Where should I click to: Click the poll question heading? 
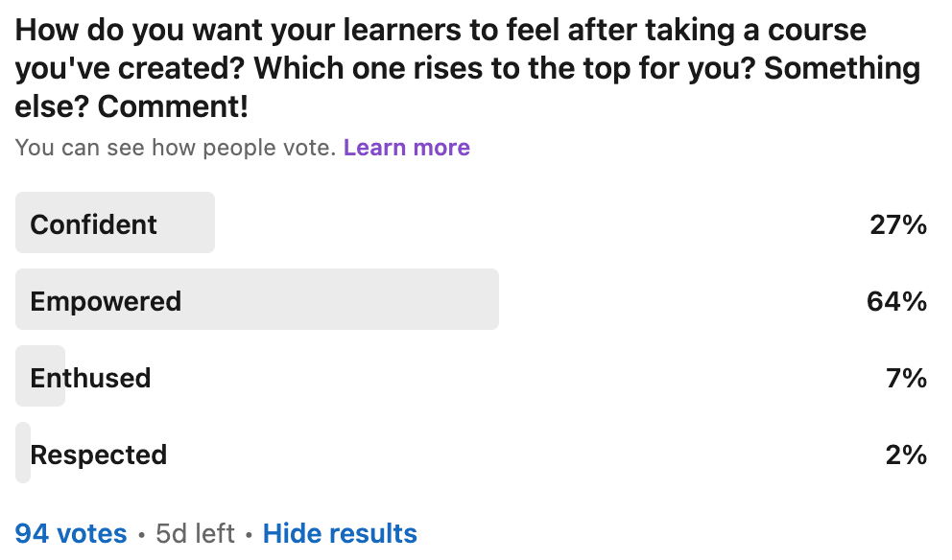pos(467,68)
